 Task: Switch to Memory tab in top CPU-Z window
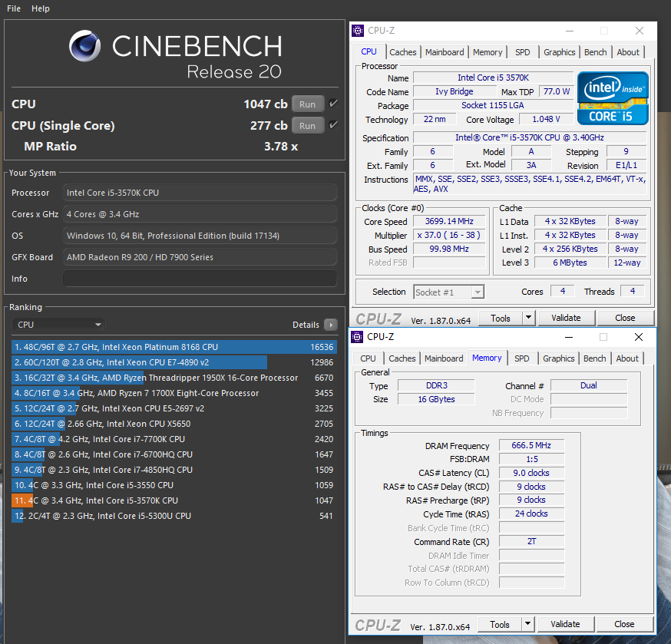[488, 52]
